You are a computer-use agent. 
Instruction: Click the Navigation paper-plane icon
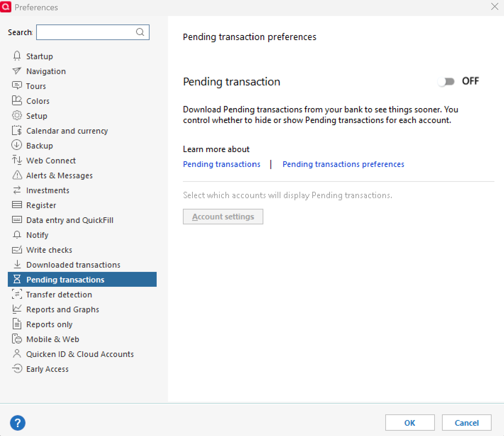click(17, 71)
